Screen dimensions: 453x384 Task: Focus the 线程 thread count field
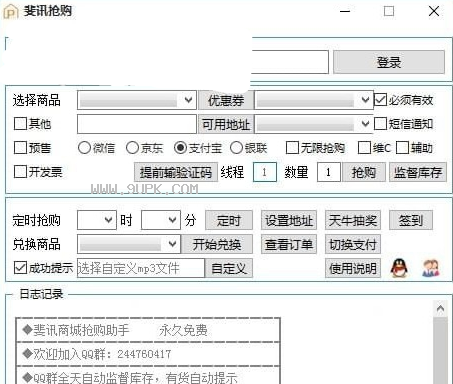pos(265,172)
